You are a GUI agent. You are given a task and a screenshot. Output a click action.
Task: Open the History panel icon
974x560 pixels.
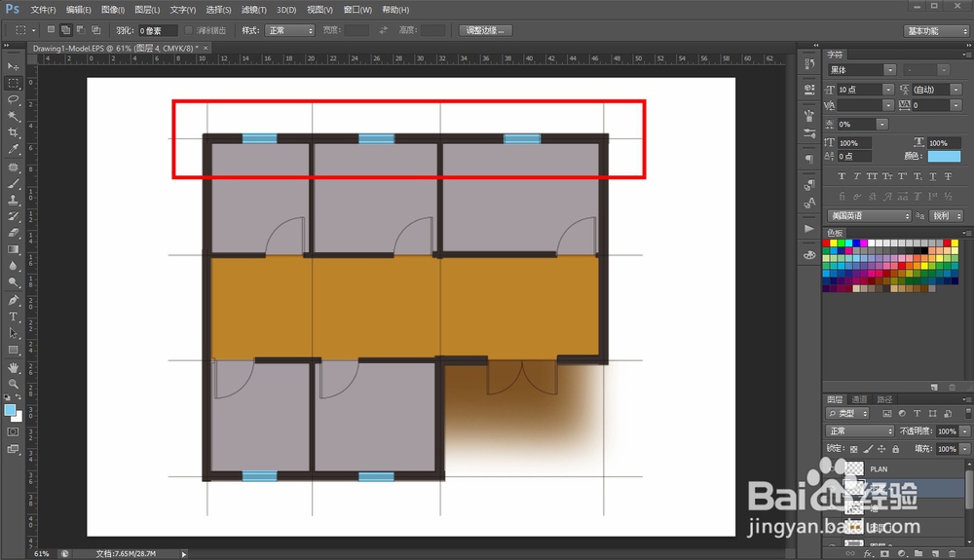click(x=808, y=63)
